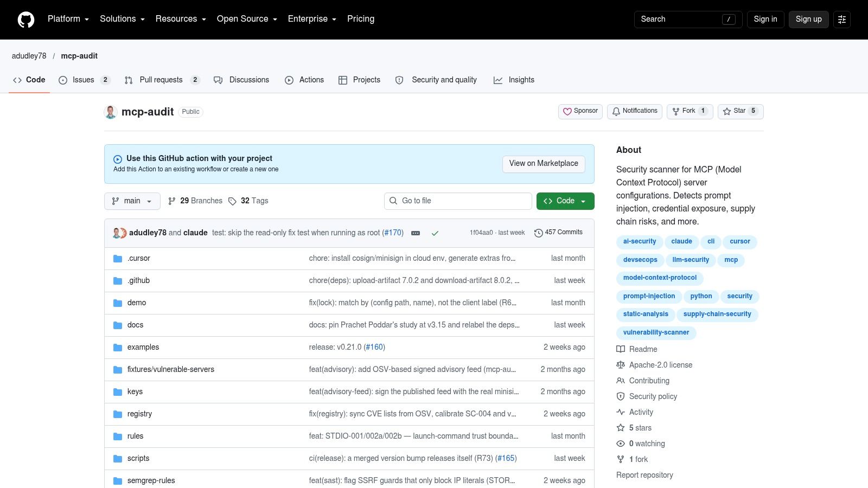This screenshot has height=488, width=868.
Task: Open the .cursor folder
Action: coord(139,258)
